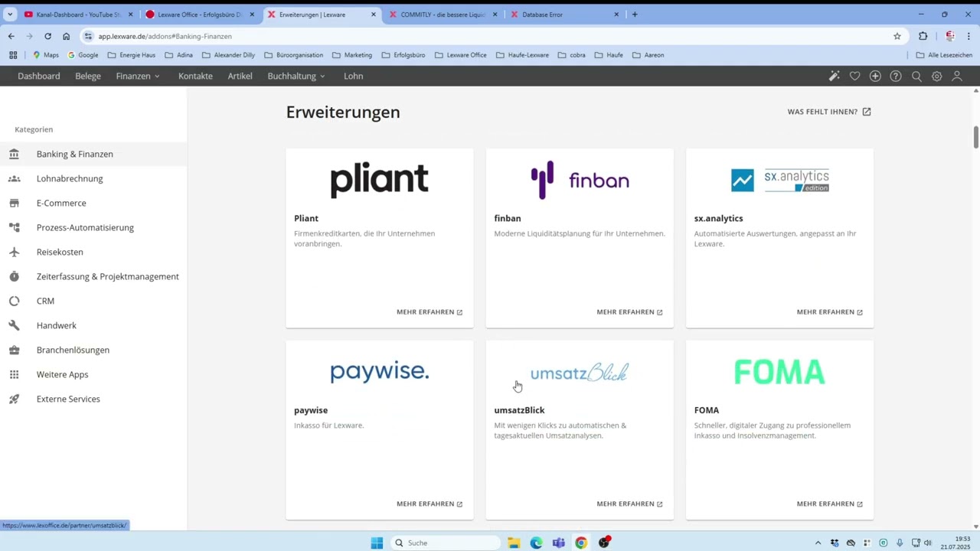
Task: Open the search magnifier in Lexware header
Action: [x=916, y=76]
